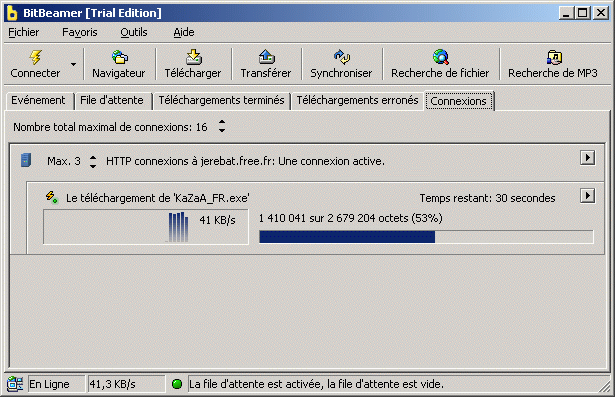This screenshot has height=397, width=615.
Task: Click the window resize grip corner
Action: [x=604, y=386]
